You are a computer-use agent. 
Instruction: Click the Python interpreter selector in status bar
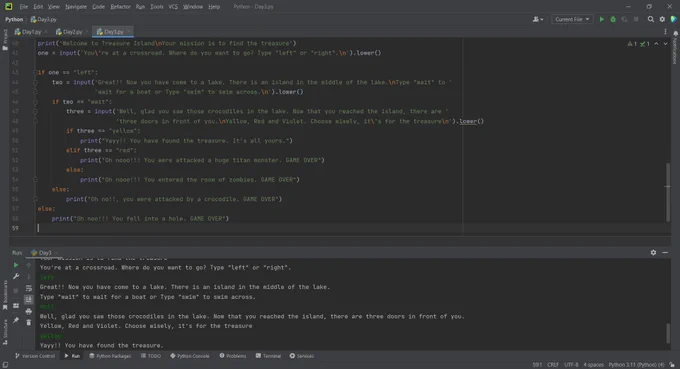[x=636, y=365]
